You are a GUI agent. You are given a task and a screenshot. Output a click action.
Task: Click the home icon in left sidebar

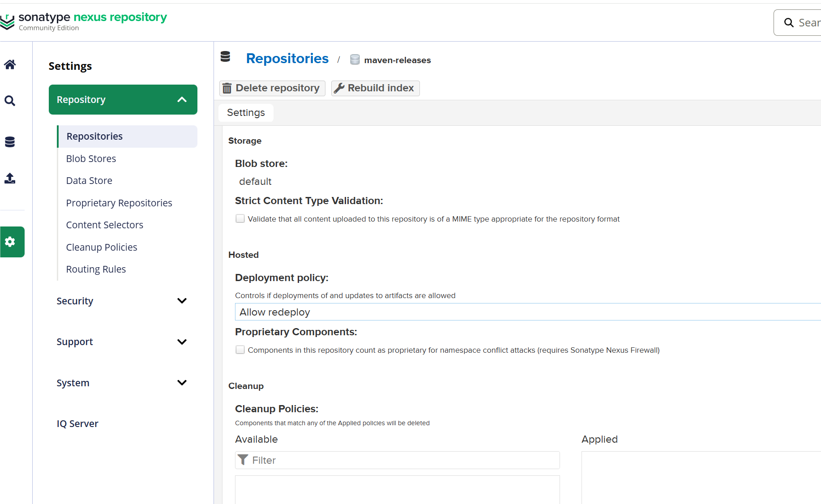point(10,65)
